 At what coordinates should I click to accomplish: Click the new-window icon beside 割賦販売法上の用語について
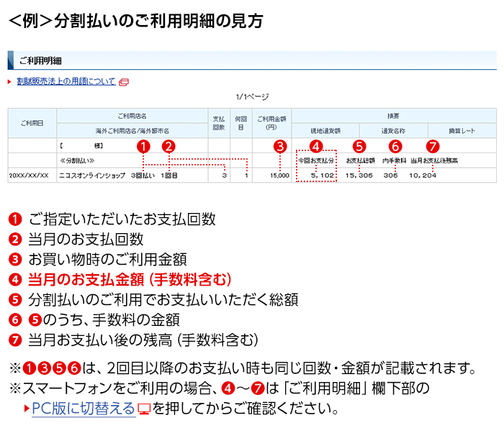point(124,82)
